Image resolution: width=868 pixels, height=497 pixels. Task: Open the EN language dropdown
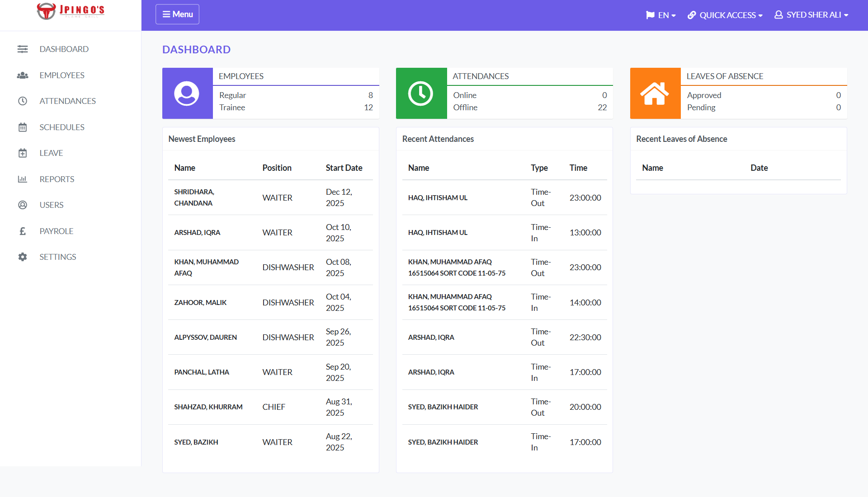tap(660, 15)
